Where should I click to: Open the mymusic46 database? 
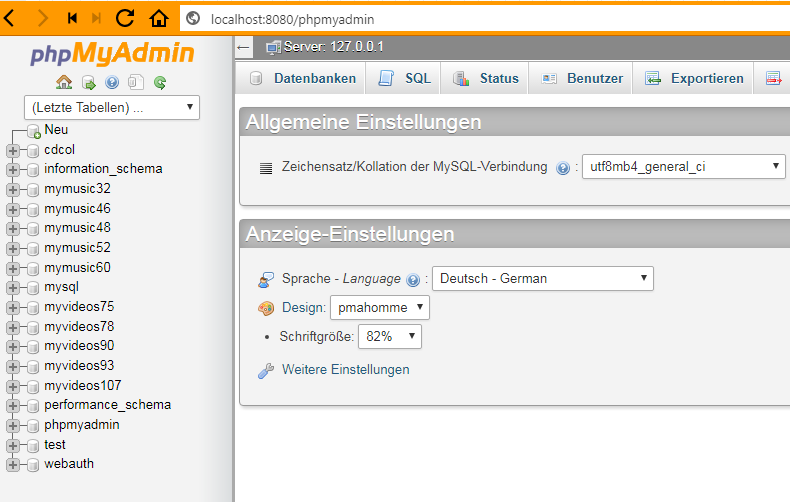(77, 209)
